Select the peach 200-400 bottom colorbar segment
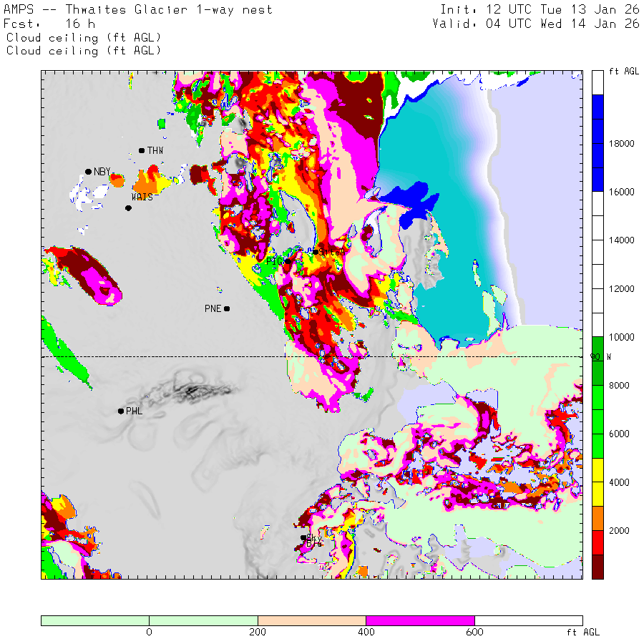 pos(311,620)
